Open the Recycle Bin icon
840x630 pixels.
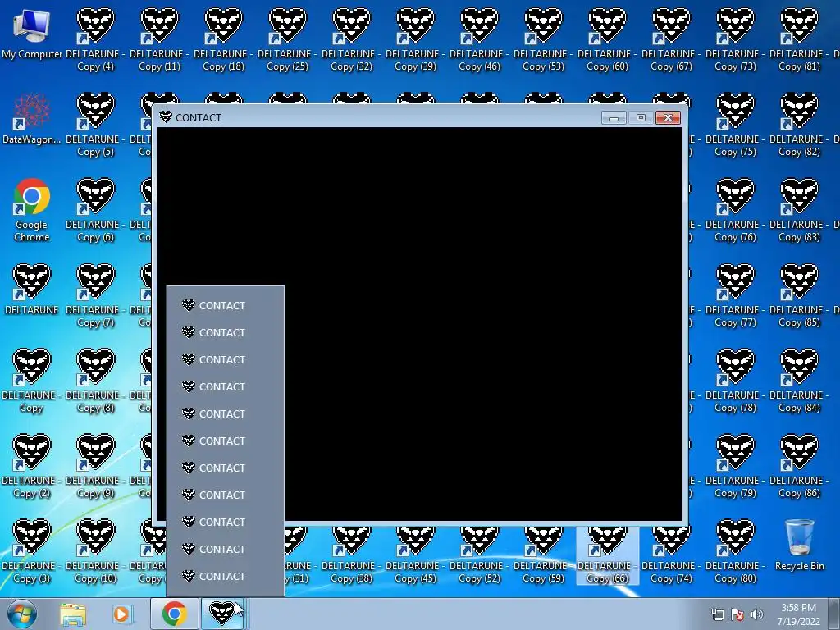pyautogui.click(x=799, y=546)
